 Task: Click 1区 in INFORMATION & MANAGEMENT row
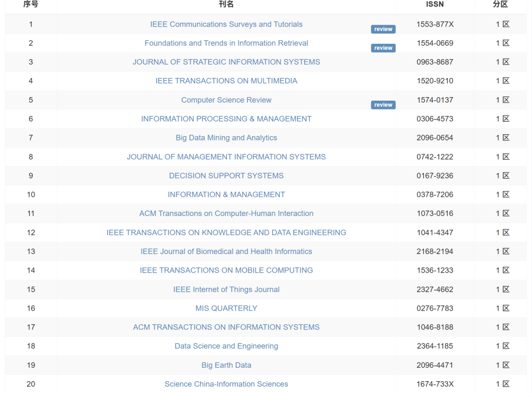pos(502,195)
